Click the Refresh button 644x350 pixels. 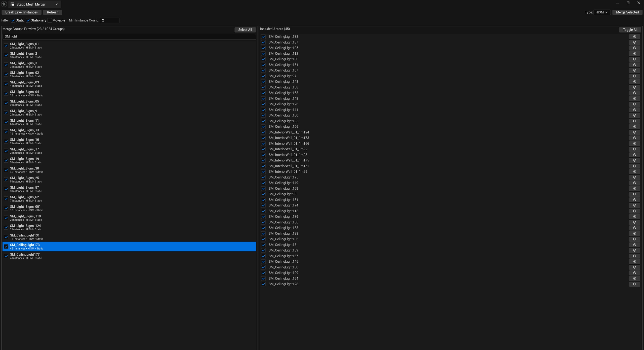point(53,12)
